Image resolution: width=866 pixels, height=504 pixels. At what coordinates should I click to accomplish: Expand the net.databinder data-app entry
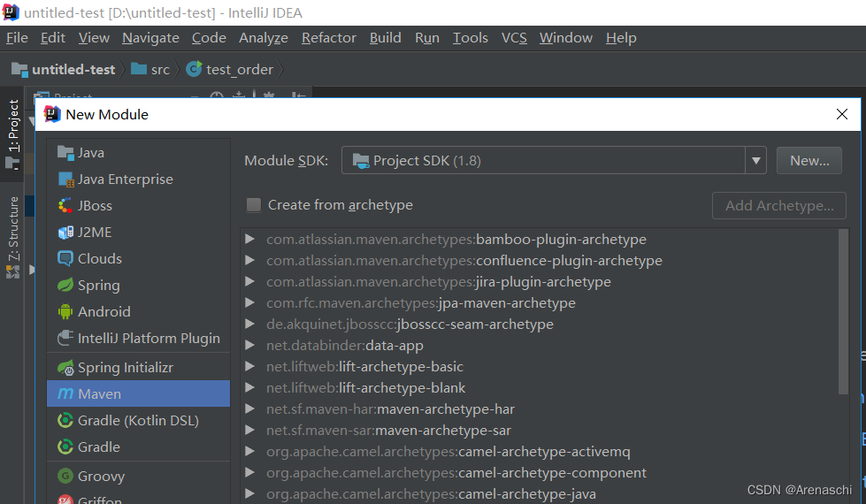tap(249, 345)
